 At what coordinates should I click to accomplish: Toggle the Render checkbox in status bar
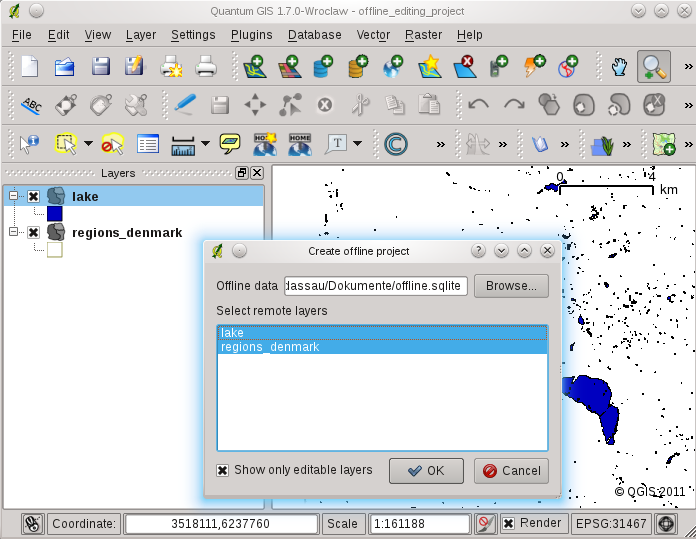click(x=509, y=524)
